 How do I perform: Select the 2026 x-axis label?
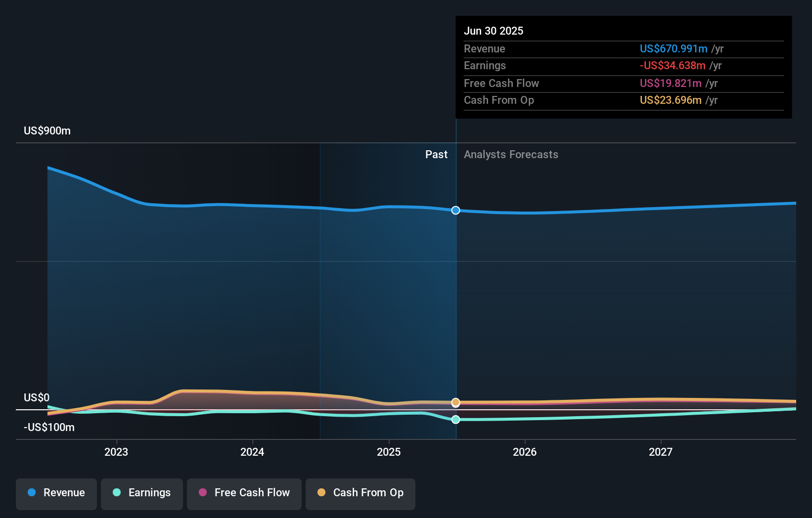[x=525, y=452]
